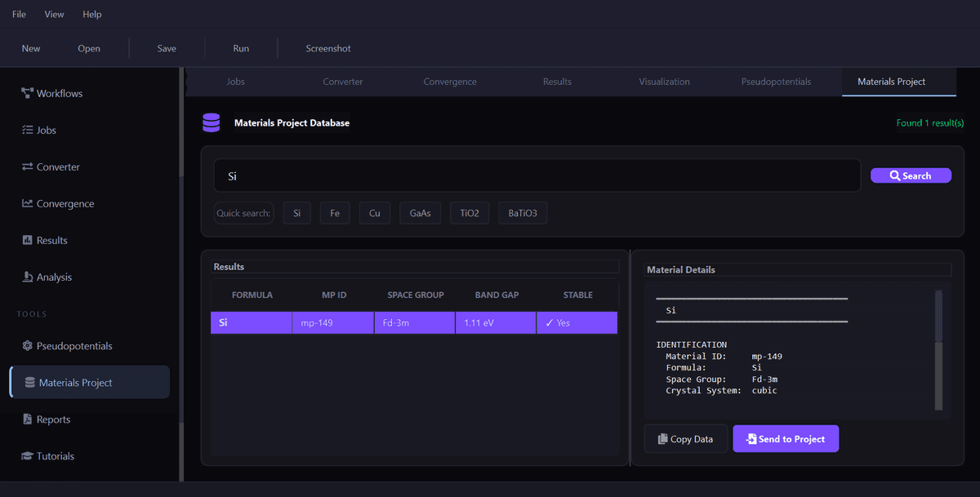The width and height of the screenshot is (980, 497).
Task: Click the Reports document icon in sidebar
Action: click(x=27, y=419)
